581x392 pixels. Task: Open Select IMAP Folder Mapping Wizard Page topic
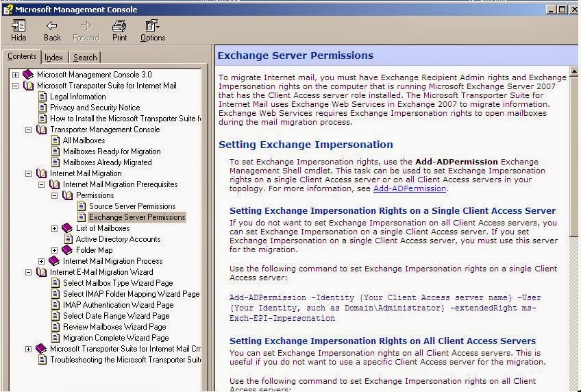click(131, 294)
